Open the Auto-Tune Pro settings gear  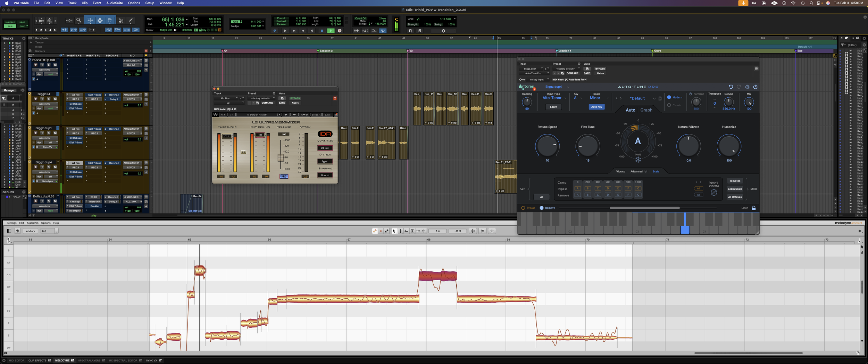747,87
